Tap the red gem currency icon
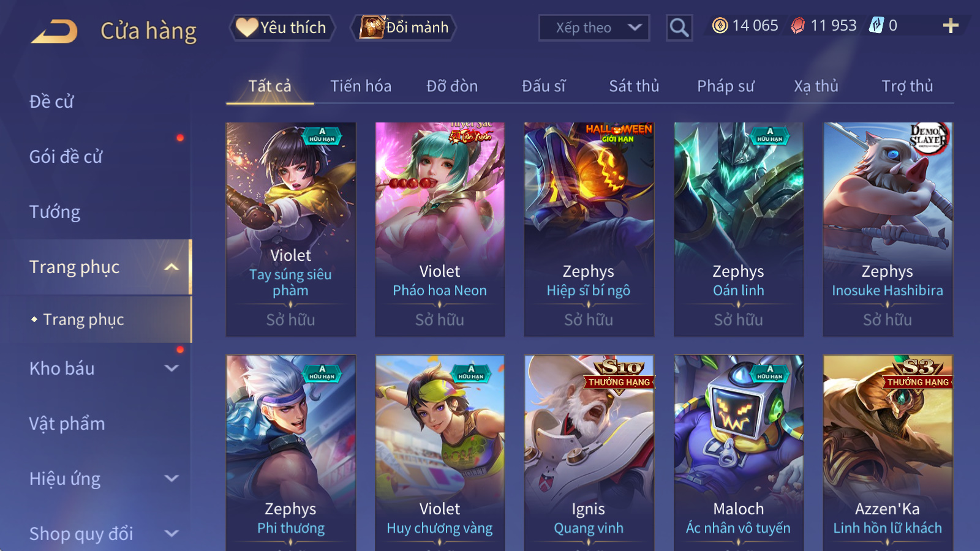The height and width of the screenshot is (551, 980). 797,26
